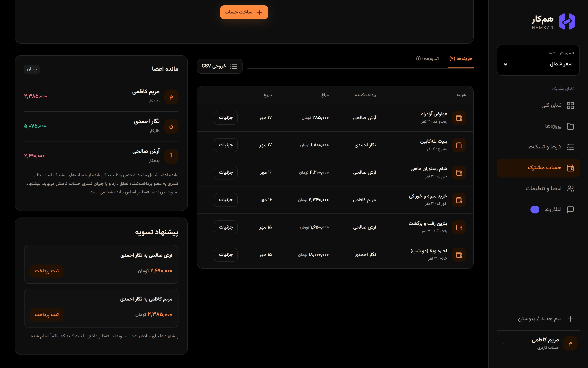Click ثبت پرداخت for آرش صالحی به نگار احمدی
588x368 pixels.
47,271
